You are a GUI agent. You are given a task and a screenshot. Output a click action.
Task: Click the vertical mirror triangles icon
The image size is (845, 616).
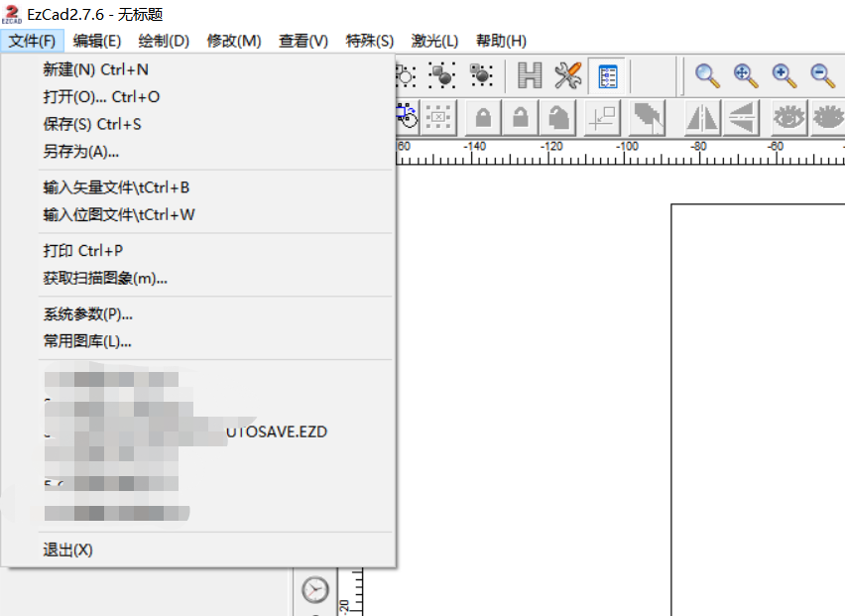pyautogui.click(x=742, y=117)
